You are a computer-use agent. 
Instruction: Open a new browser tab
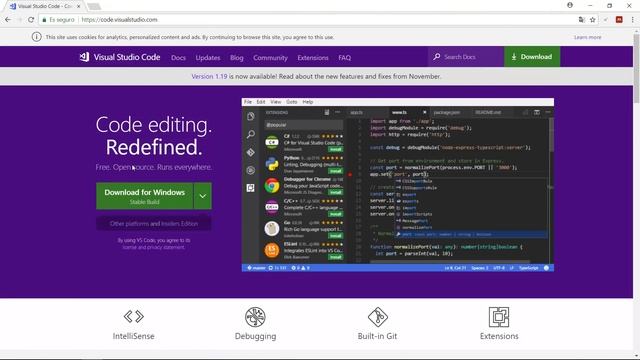coord(94,6)
